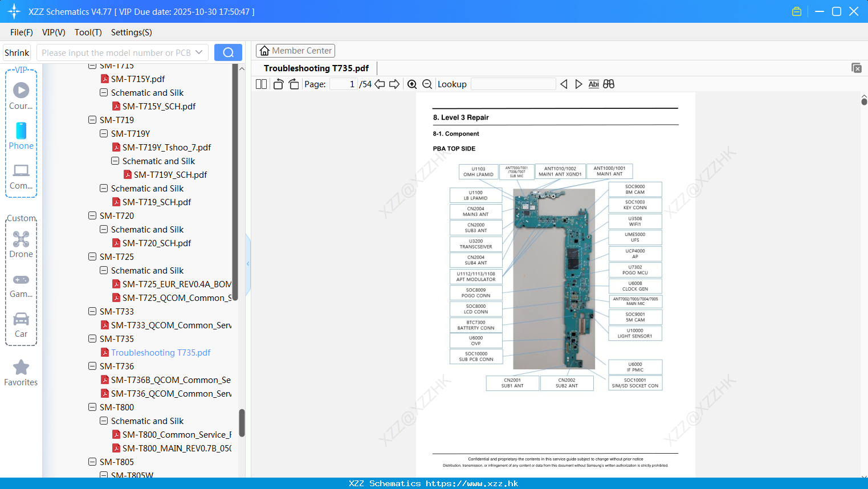Screen dimensions: 868x489
Task: Click the Lookup text field
Action: click(513, 84)
